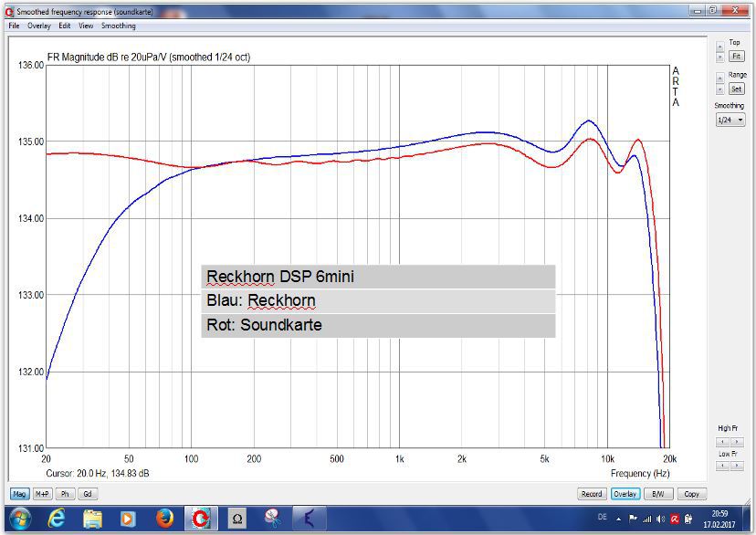Toggle the B/W display button
This screenshot has width=756, height=535.
point(658,494)
